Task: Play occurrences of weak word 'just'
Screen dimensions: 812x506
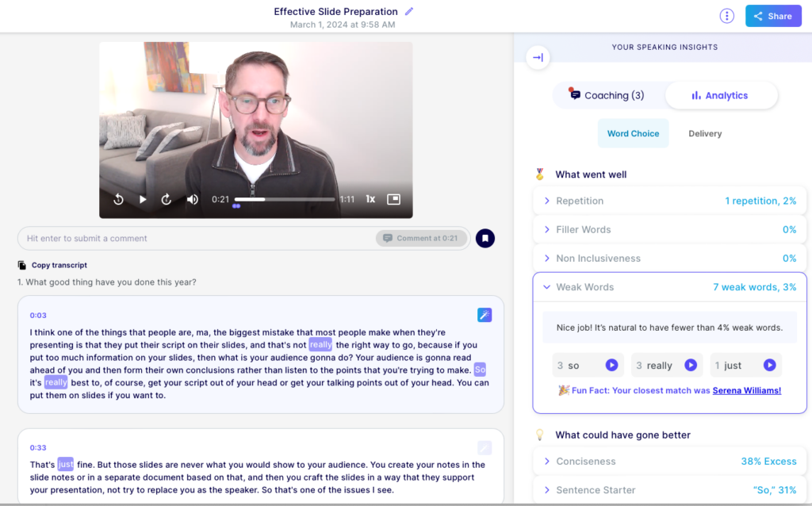Action: 769,365
